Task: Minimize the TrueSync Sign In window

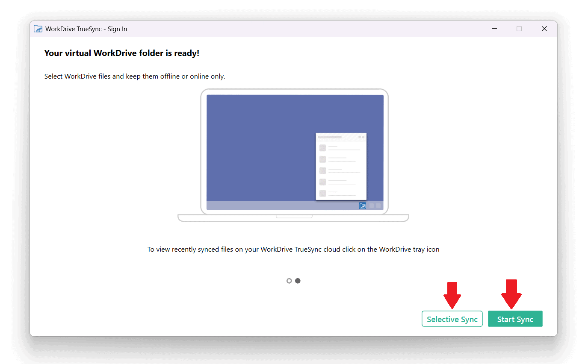Action: [494, 29]
